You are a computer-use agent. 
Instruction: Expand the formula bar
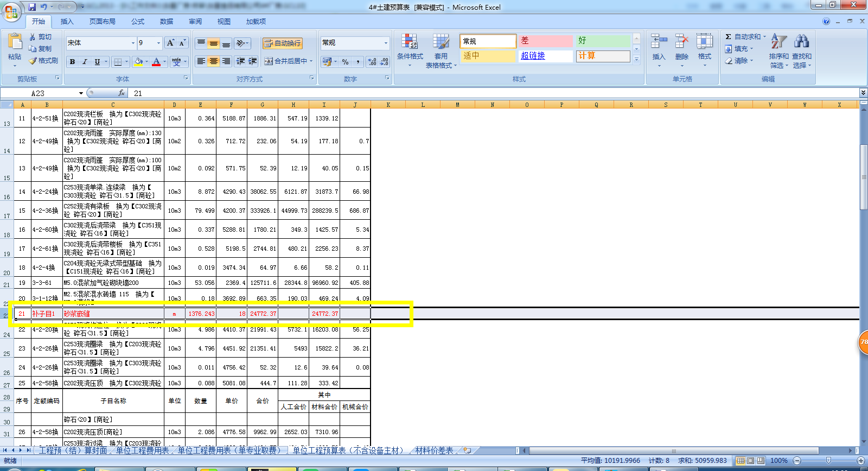coord(863,93)
